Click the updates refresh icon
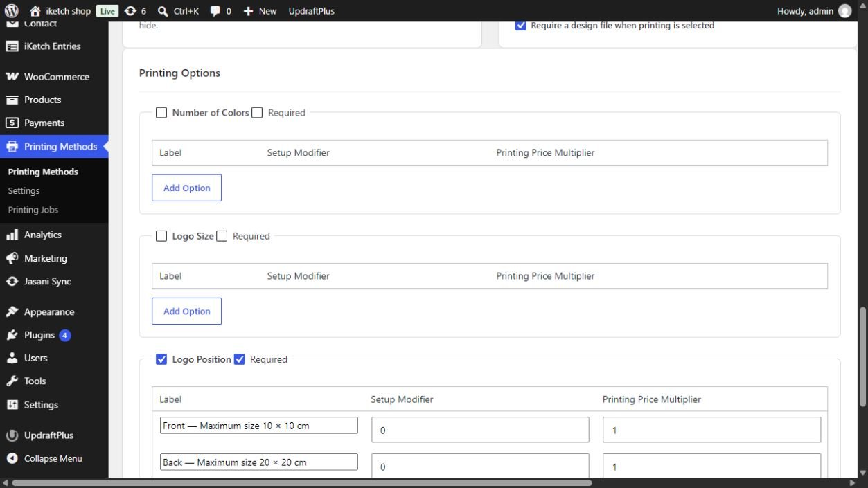The width and height of the screenshot is (868, 488). coord(130,11)
